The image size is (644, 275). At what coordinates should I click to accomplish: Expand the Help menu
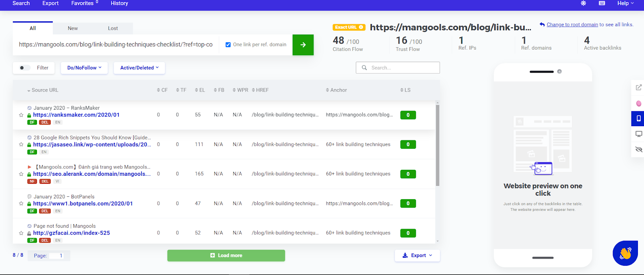click(625, 3)
